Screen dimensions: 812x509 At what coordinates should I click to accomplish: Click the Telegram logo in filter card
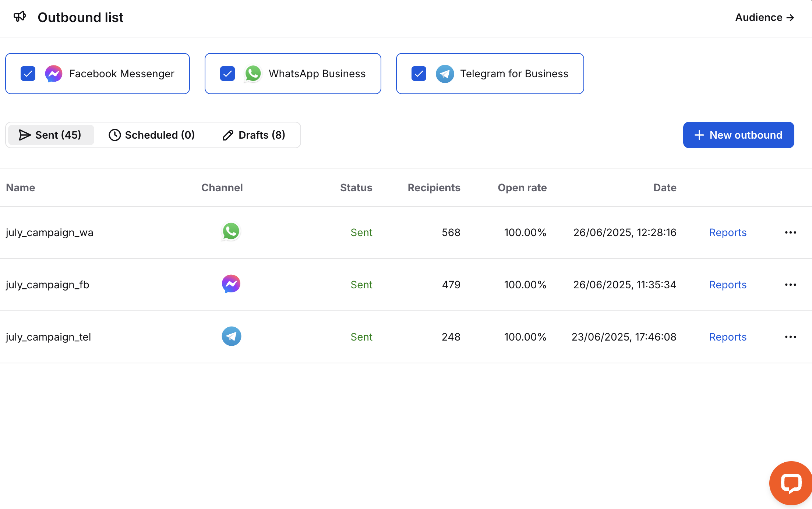point(445,74)
